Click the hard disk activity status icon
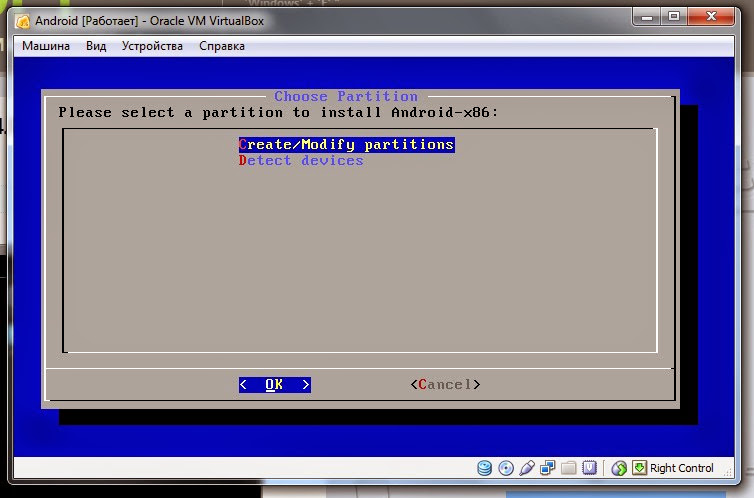The width and height of the screenshot is (754, 498). [484, 468]
